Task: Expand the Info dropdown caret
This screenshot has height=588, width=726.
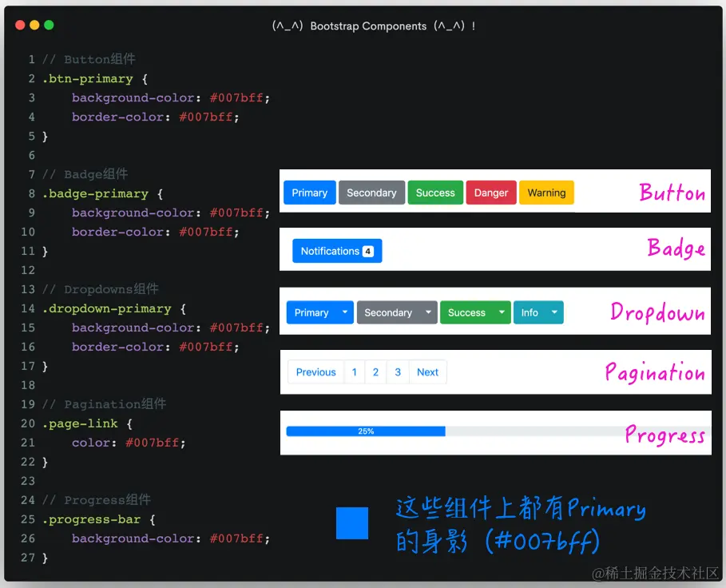Action: tap(555, 312)
